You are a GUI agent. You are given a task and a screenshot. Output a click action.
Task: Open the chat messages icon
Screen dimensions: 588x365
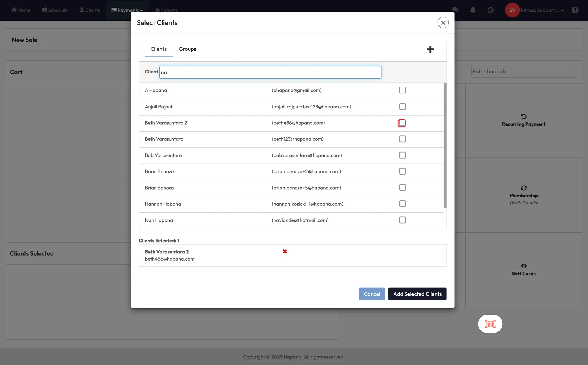[x=455, y=10]
